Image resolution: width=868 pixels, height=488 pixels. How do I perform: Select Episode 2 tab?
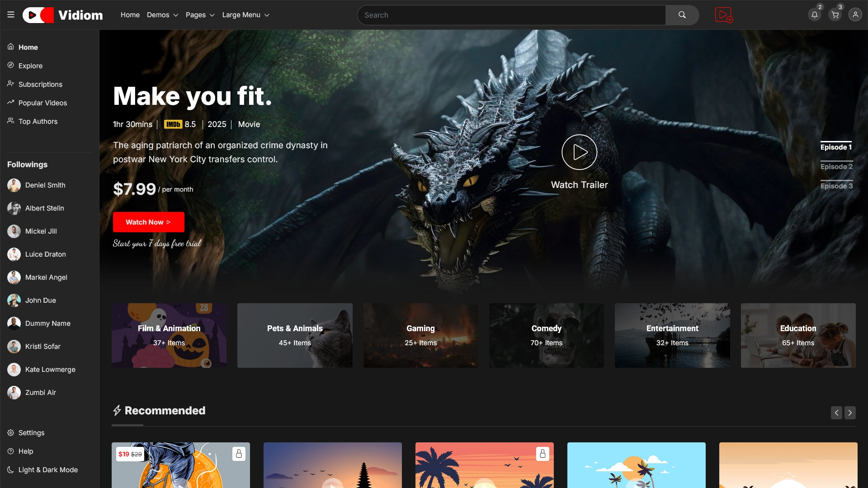836,166
